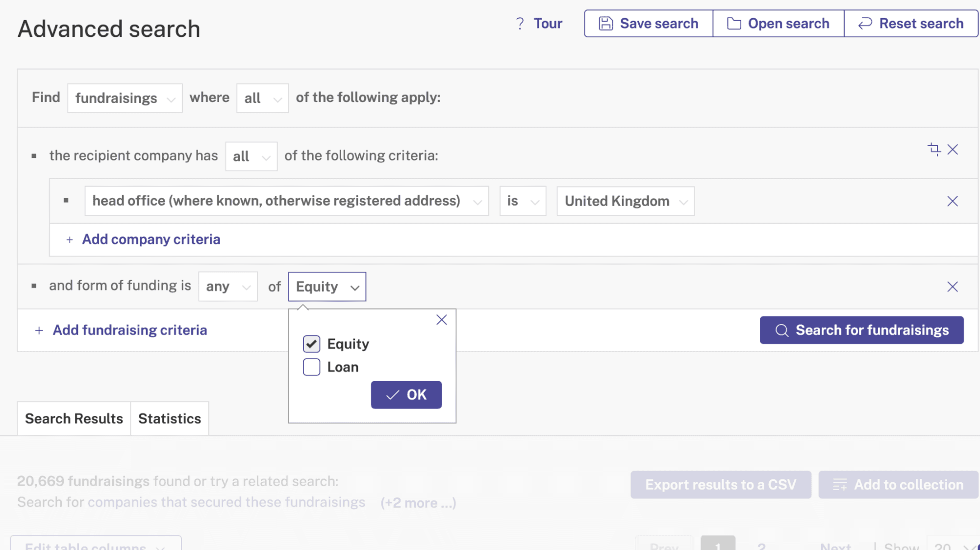Switch to the Statistics tab

pos(170,419)
